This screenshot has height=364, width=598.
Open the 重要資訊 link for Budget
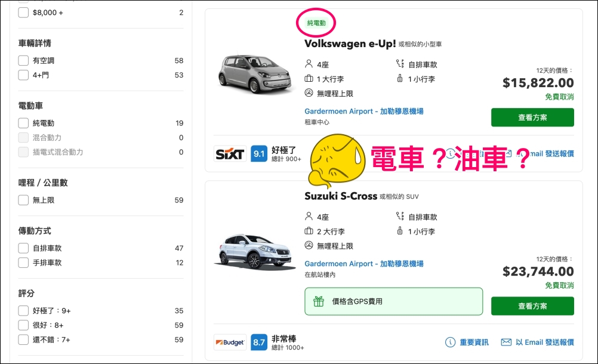pyautogui.click(x=474, y=343)
